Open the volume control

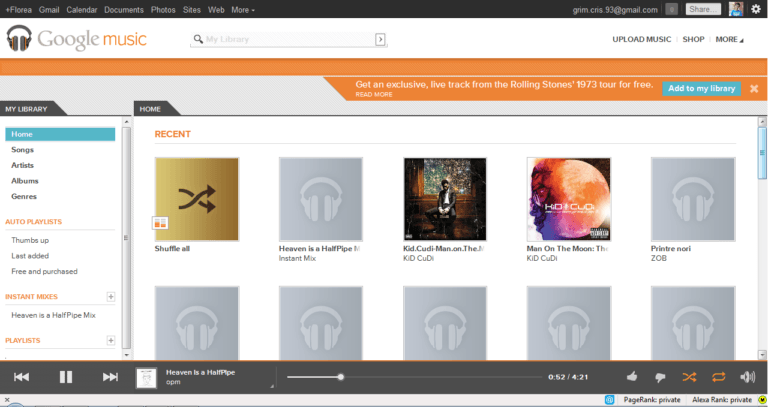pyautogui.click(x=747, y=377)
